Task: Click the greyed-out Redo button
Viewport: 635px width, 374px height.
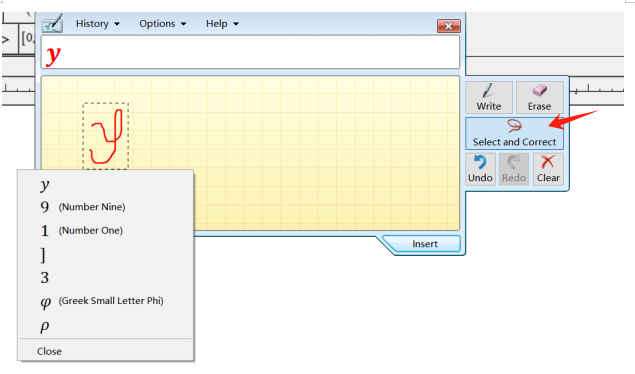Action: click(514, 169)
